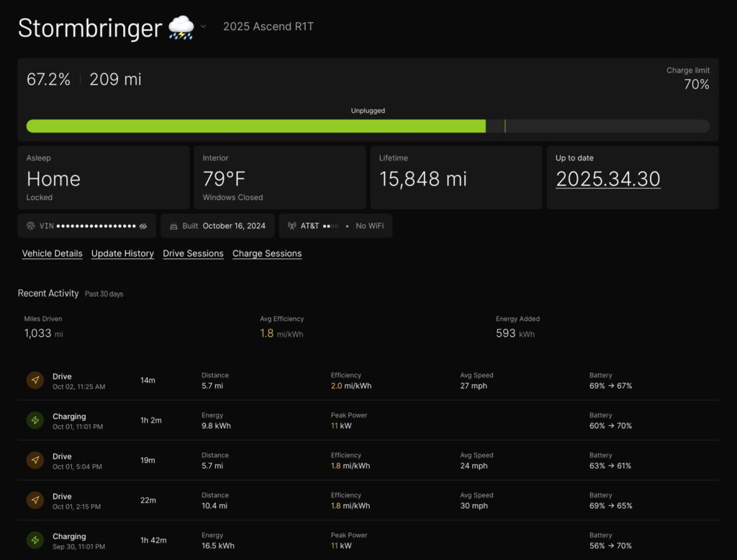Click the Sep 30 charging bolt icon

(35, 541)
